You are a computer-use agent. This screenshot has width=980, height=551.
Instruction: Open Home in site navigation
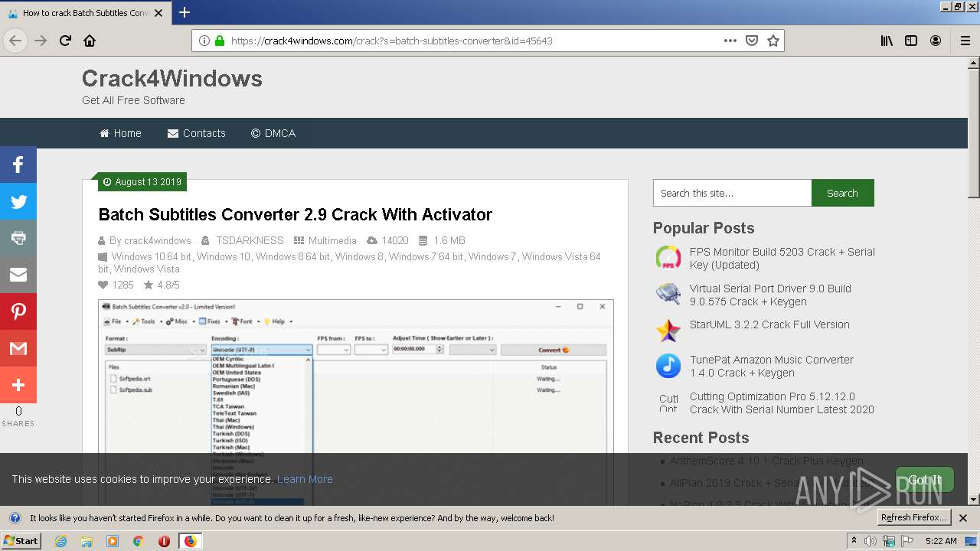[120, 133]
